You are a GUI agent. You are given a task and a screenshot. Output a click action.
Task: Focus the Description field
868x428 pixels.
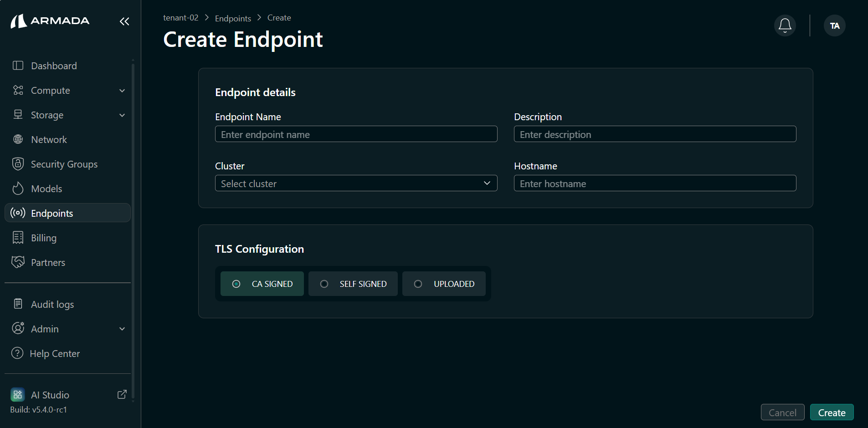[x=655, y=134]
